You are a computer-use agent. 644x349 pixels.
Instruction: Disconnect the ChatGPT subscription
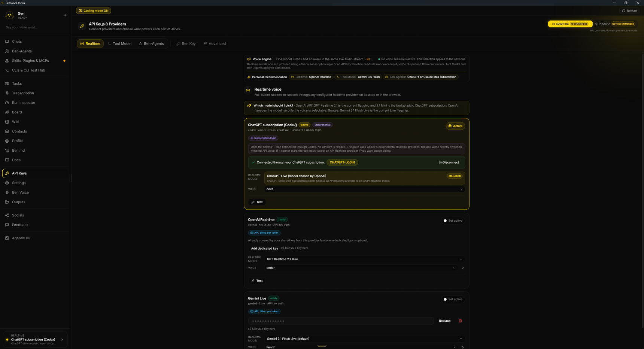click(449, 163)
